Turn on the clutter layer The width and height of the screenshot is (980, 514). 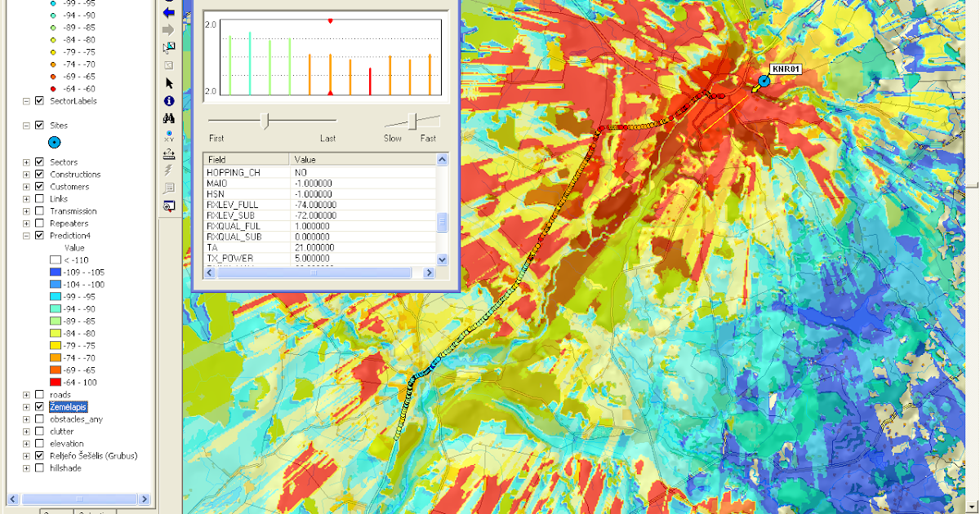coord(38,432)
